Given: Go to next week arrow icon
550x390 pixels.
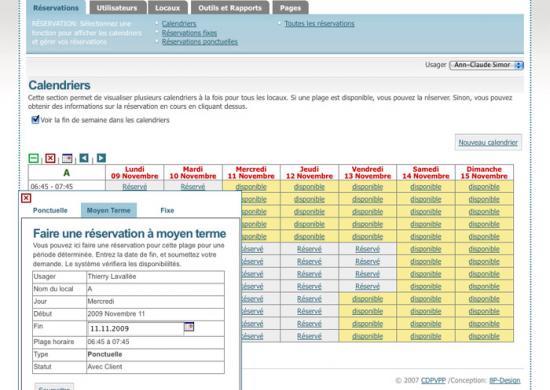Looking at the screenshot, I should tap(101, 158).
